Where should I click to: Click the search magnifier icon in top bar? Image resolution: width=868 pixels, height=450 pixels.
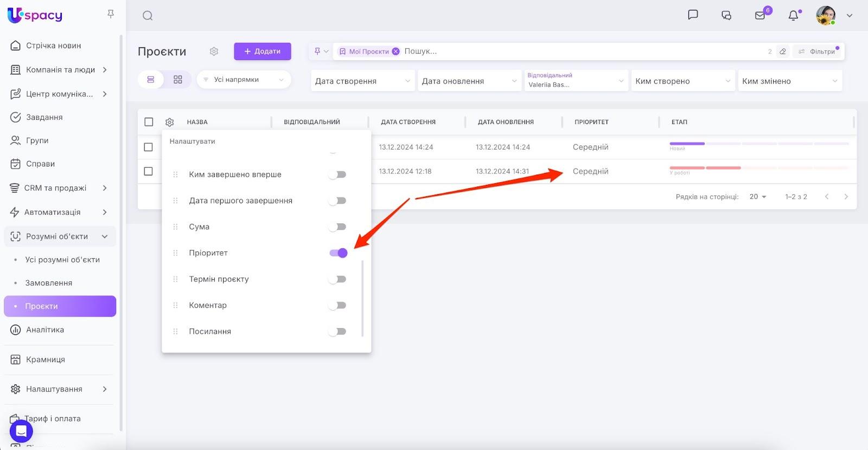148,16
